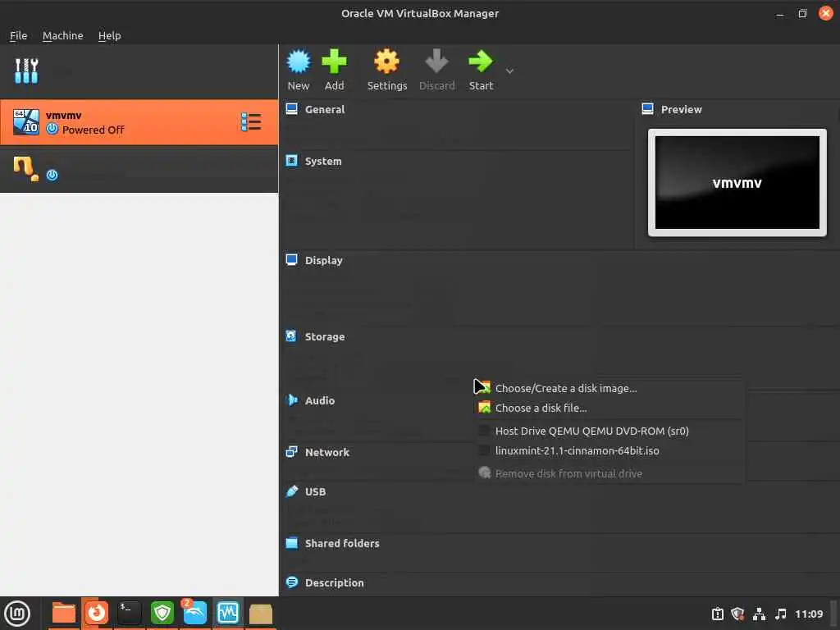Open the Shared folders section header

[342, 543]
